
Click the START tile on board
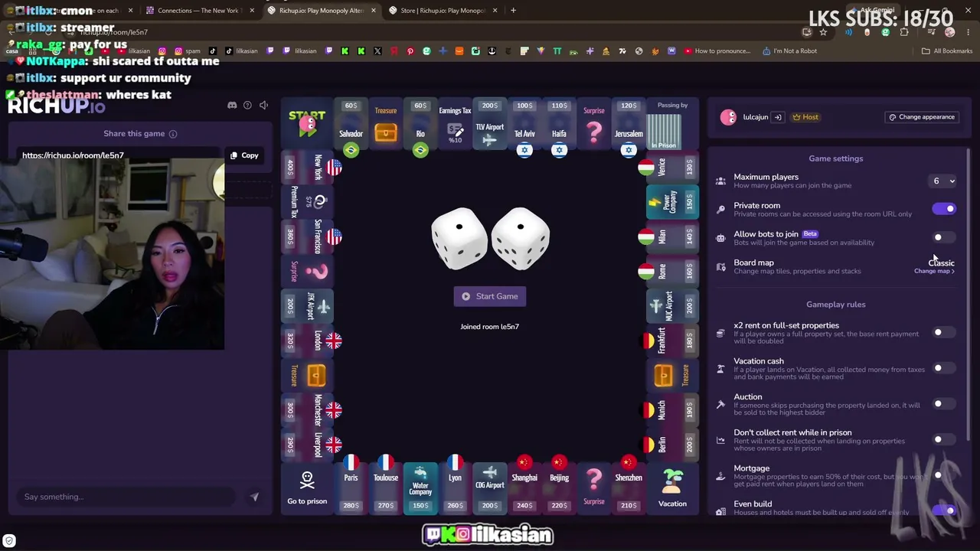coord(307,125)
